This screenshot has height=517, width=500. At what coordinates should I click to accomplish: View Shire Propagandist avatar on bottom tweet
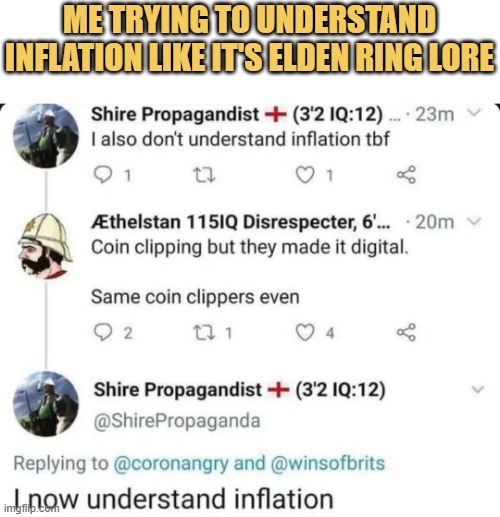46,404
